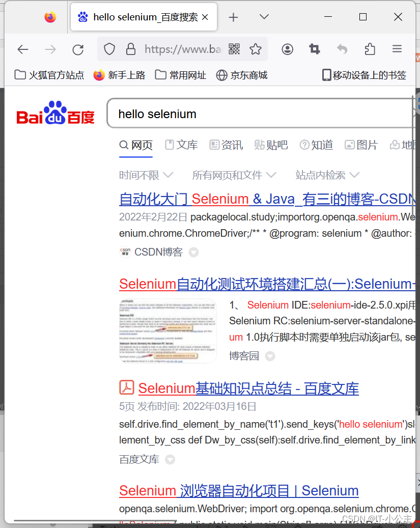Open the extensions puzzle piece icon

click(x=370, y=49)
